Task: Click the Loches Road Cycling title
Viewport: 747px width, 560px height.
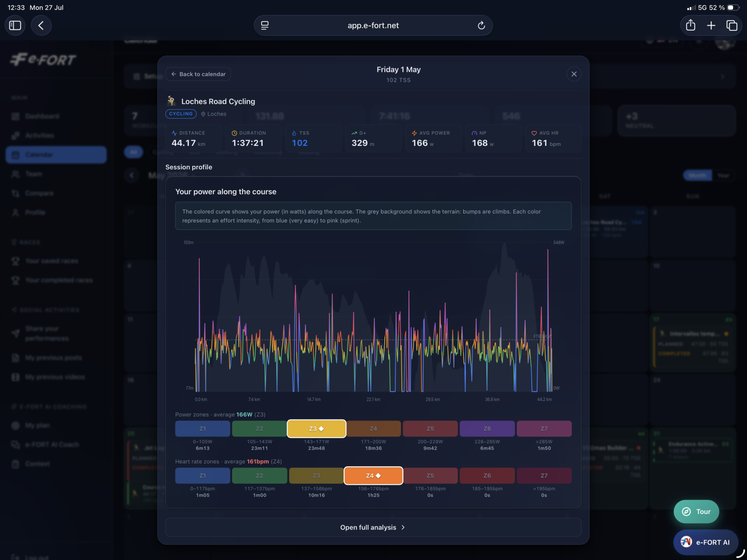Action: click(x=218, y=102)
